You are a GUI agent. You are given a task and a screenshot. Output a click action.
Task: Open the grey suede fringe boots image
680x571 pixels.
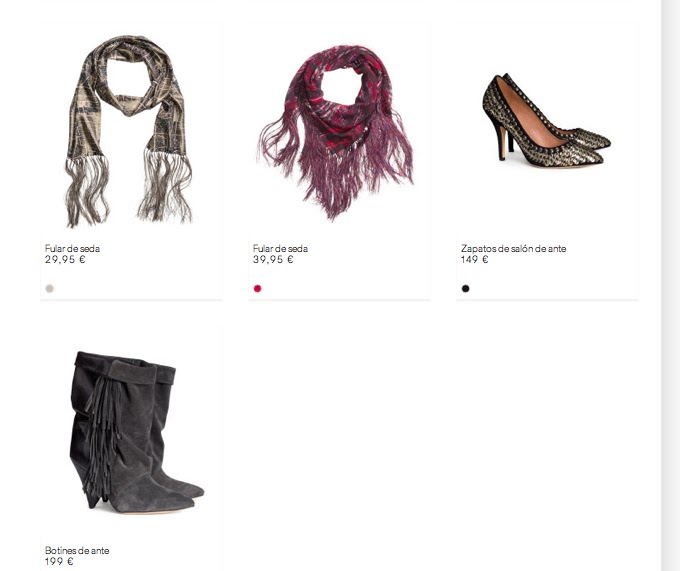click(x=137, y=432)
